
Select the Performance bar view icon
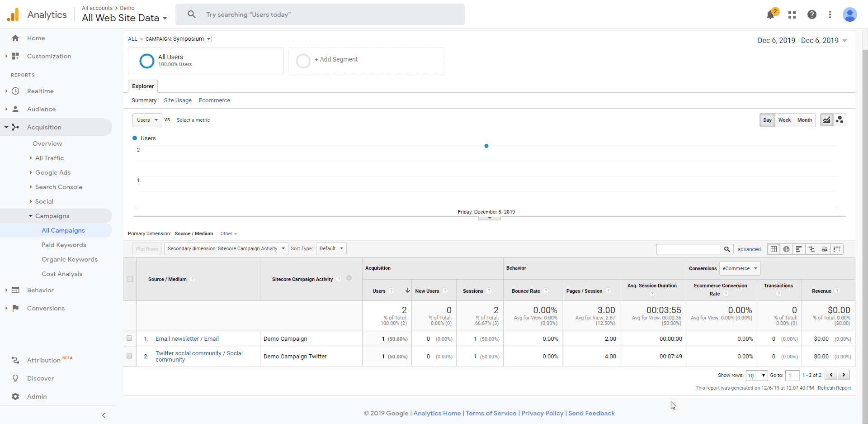coord(799,249)
